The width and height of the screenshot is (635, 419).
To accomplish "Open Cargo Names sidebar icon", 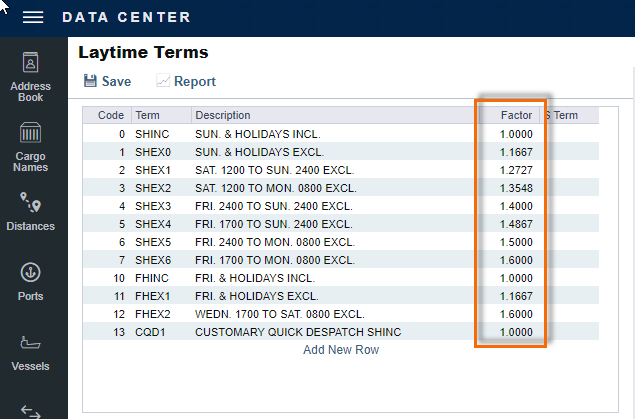I will pos(30,147).
